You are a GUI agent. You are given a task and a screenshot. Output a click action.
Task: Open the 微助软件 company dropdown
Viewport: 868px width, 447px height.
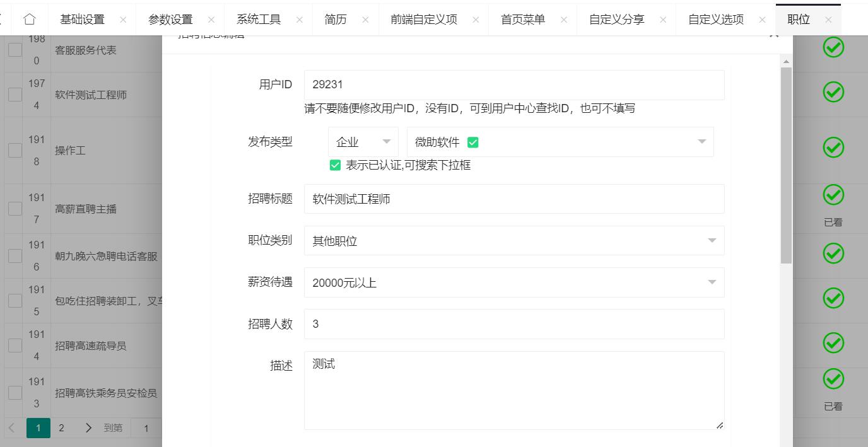(560, 142)
